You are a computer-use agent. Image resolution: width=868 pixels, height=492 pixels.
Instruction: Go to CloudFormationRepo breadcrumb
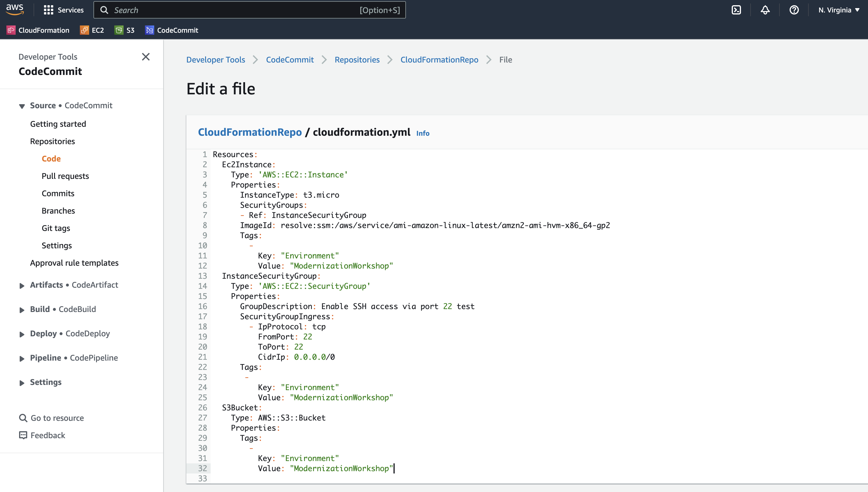[439, 60]
